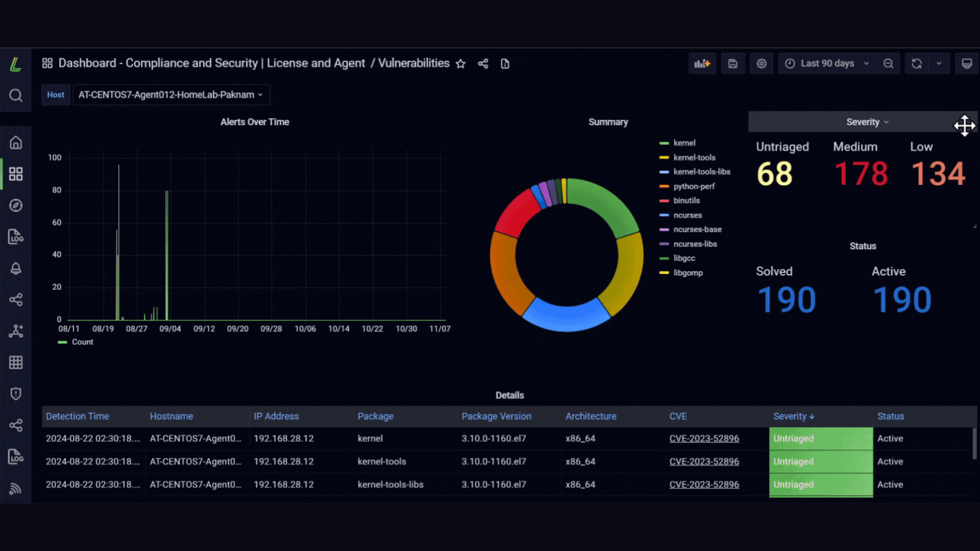This screenshot has height=551, width=980.
Task: Click the Add panel chart icon
Action: (702, 64)
